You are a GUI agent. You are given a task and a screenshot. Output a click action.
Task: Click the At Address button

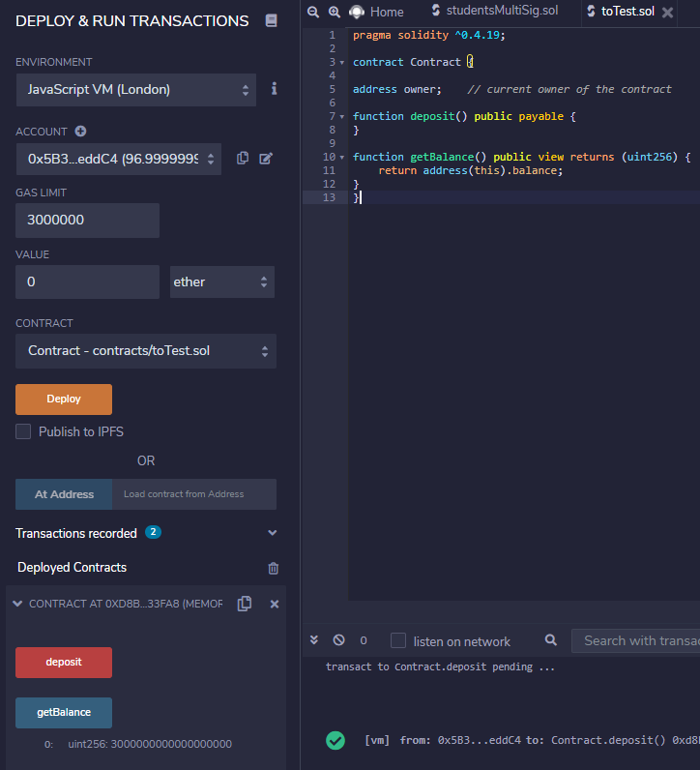tap(64, 494)
